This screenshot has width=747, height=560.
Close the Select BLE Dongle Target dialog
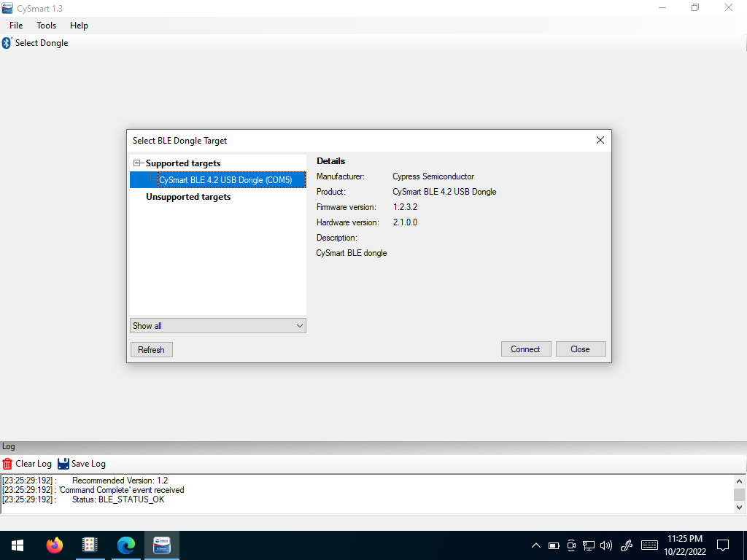coord(600,140)
